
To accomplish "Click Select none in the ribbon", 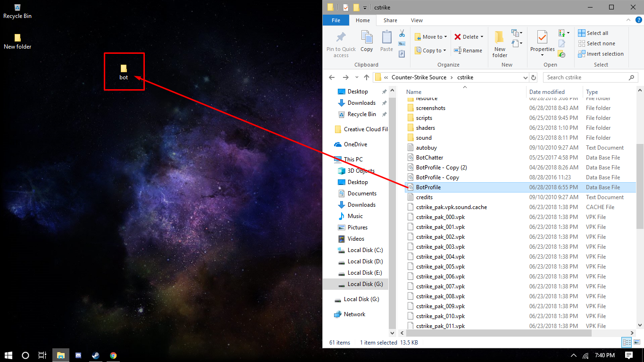I will tap(596, 43).
